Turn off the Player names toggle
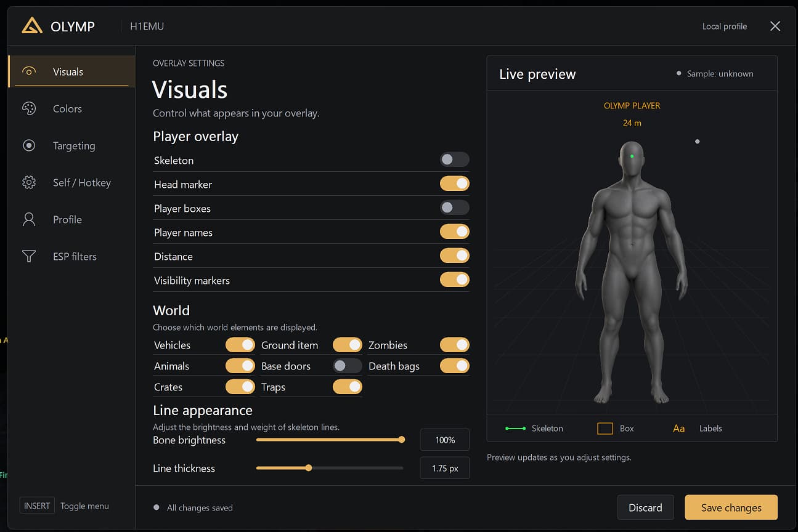The height and width of the screenshot is (532, 798). point(455,232)
